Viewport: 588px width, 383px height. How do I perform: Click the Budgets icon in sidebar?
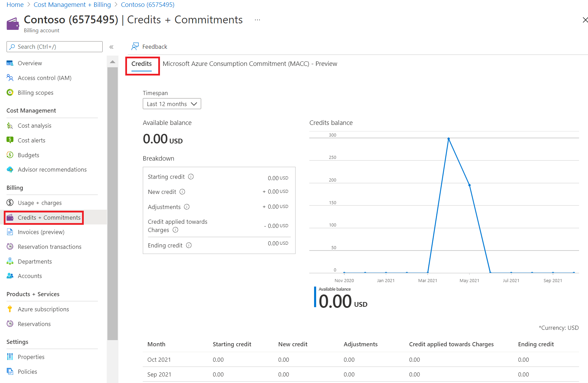pyautogui.click(x=10, y=155)
